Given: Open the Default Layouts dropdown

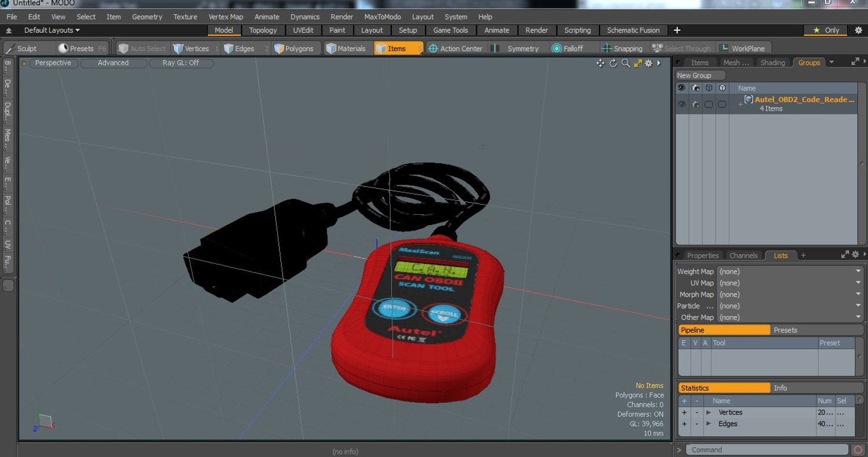Looking at the screenshot, I should tap(52, 30).
